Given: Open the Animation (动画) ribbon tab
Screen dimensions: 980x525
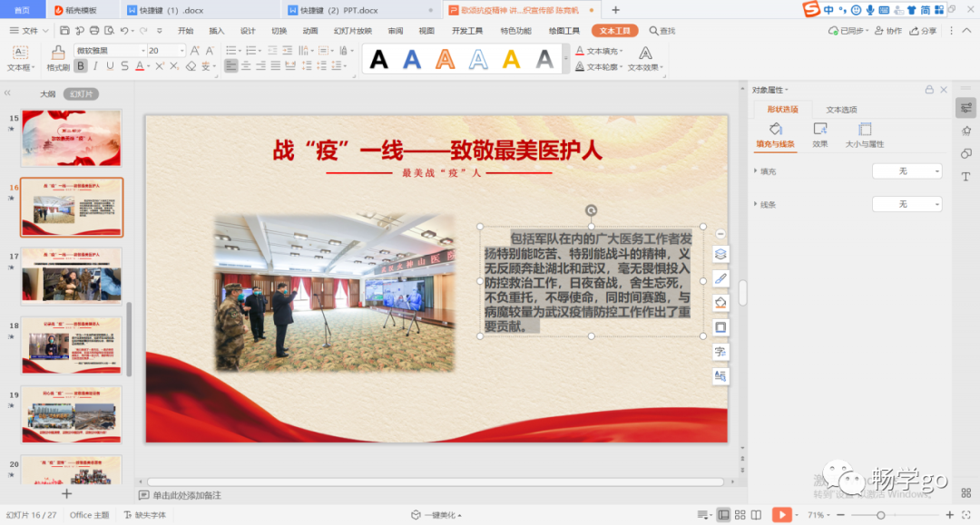Looking at the screenshot, I should (310, 31).
